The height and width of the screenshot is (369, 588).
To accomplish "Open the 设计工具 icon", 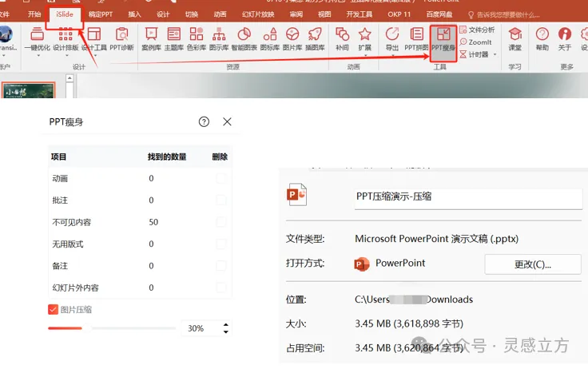I will pyautogui.click(x=93, y=34).
